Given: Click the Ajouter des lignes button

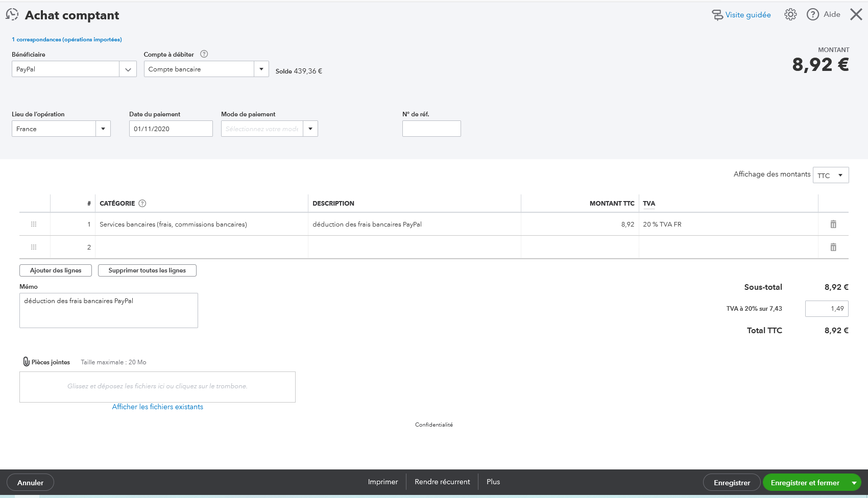Looking at the screenshot, I should [55, 270].
